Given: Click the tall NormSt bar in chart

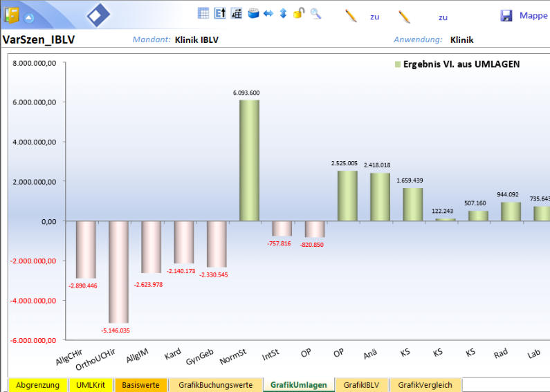Looking at the screenshot, I should click(x=249, y=159).
